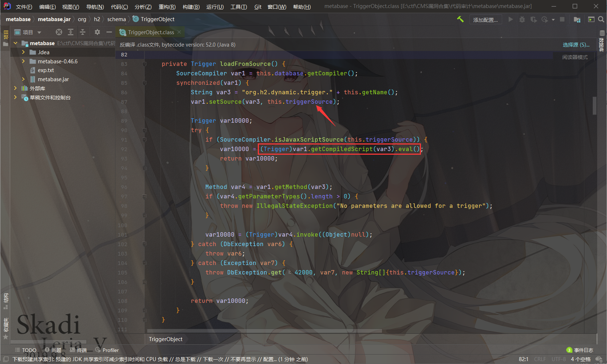Open the Git menu

pyautogui.click(x=258, y=7)
